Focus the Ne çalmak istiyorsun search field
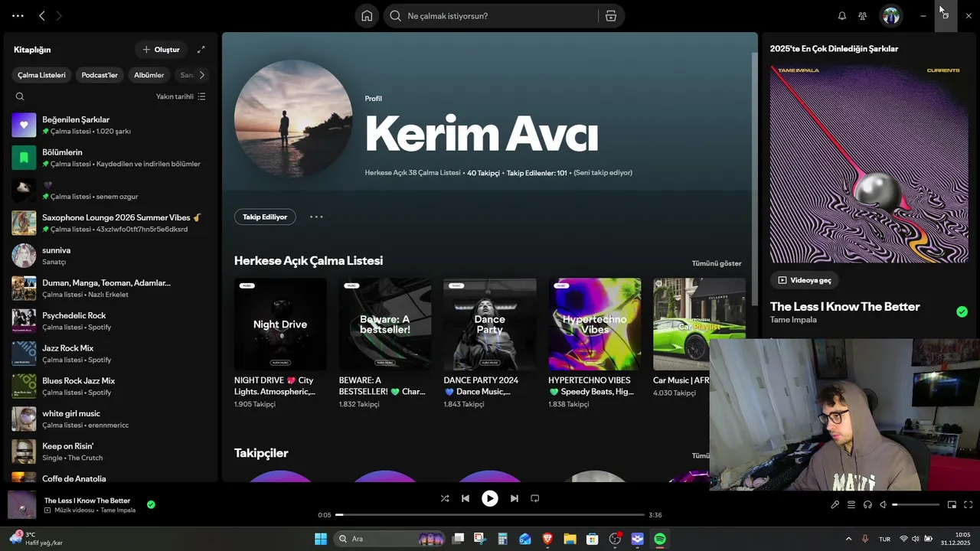The width and height of the screenshot is (980, 551). pyautogui.click(x=493, y=16)
